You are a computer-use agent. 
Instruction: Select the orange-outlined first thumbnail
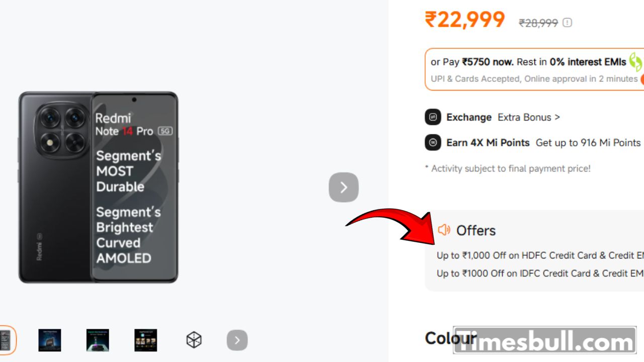(x=6, y=340)
